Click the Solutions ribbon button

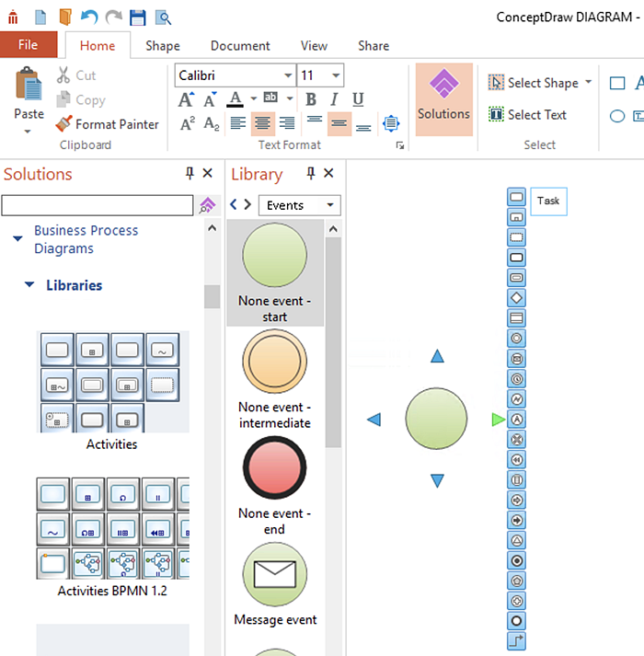click(444, 99)
